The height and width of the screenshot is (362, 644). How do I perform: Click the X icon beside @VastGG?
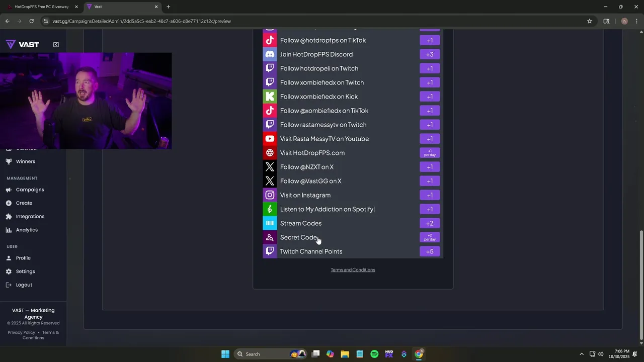click(x=270, y=181)
